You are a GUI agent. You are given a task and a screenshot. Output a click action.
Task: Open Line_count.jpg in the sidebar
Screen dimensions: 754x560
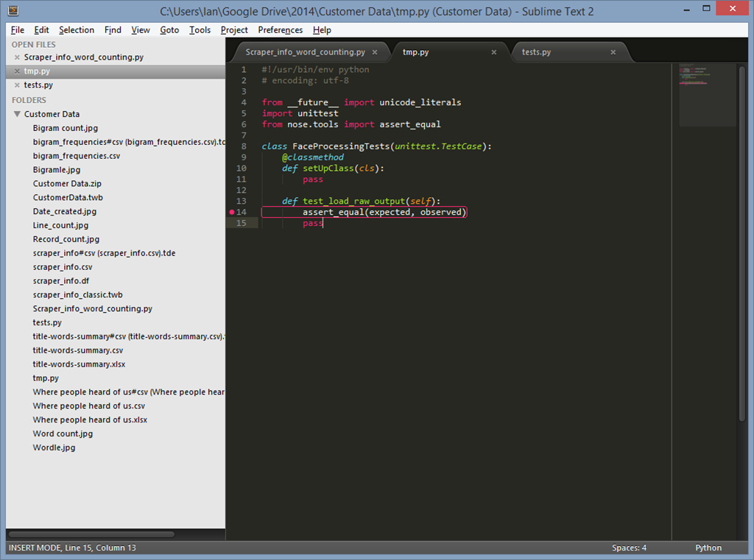(60, 225)
